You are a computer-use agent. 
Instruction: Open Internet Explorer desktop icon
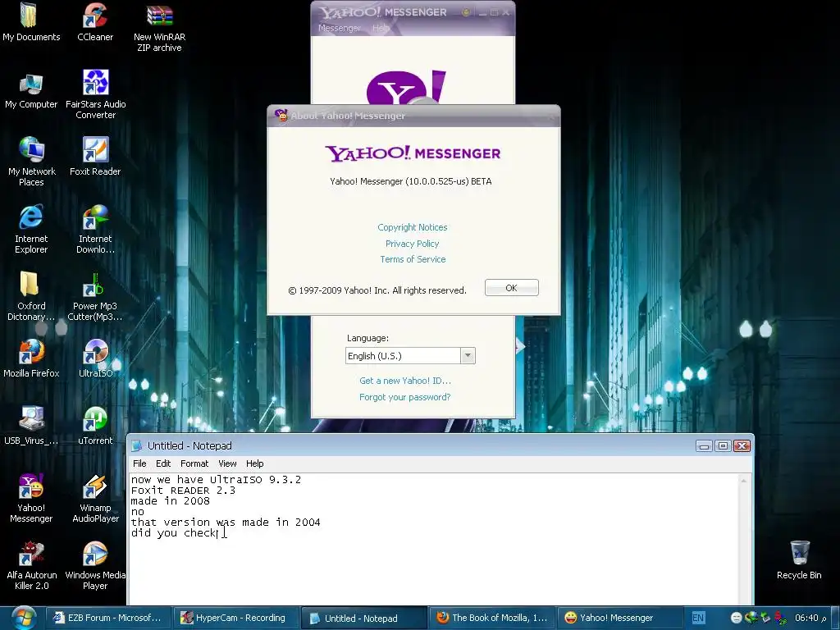click(x=31, y=230)
